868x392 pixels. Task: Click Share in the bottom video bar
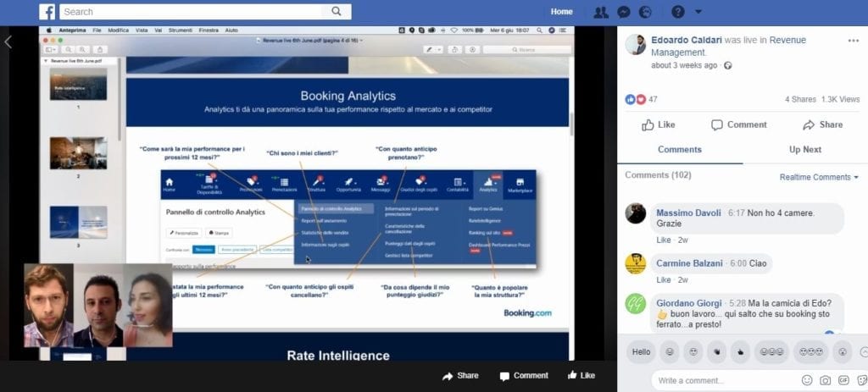460,376
